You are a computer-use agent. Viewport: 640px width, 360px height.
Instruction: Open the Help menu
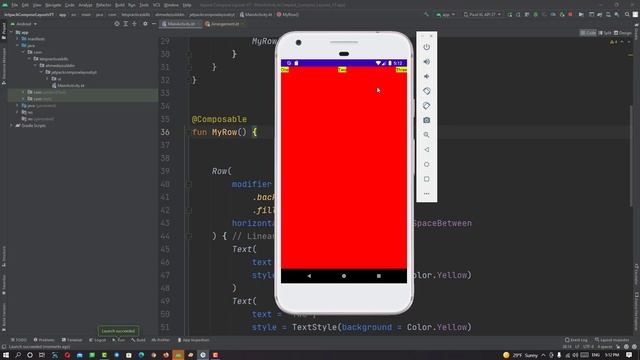pos(187,5)
